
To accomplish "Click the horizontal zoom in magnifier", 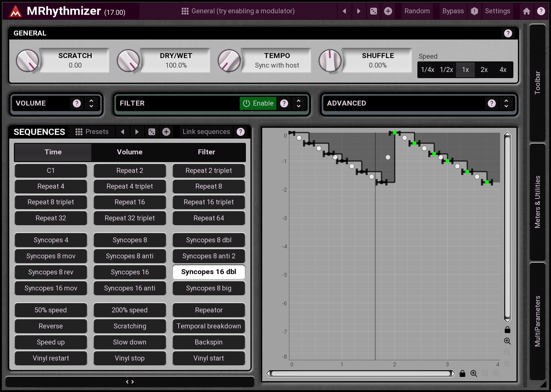I will click(x=474, y=374).
